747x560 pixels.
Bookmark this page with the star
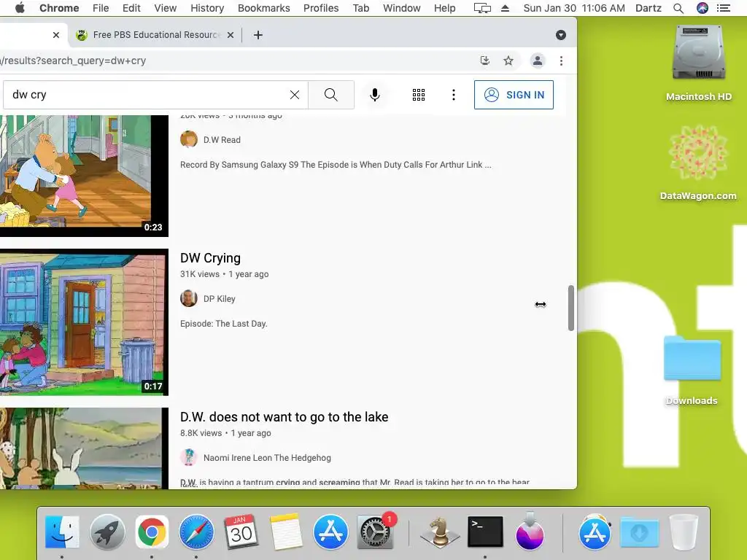pyautogui.click(x=508, y=61)
